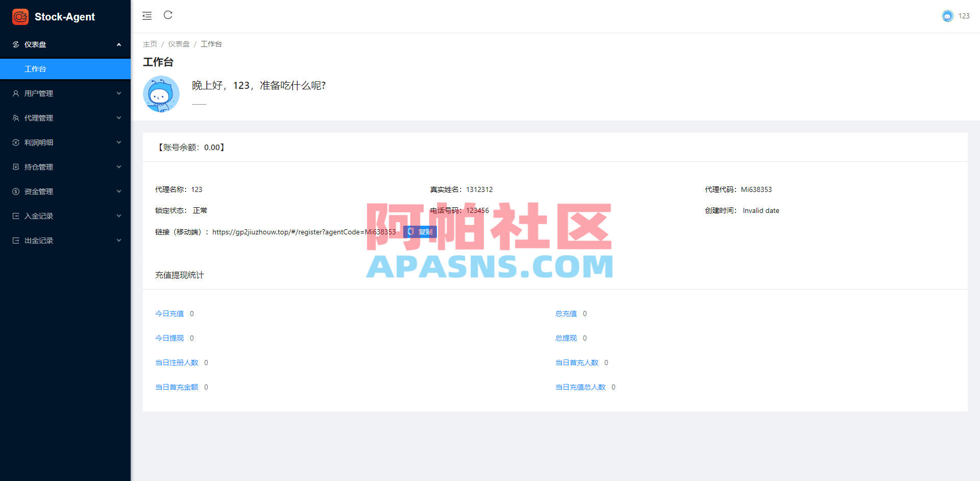Select the 入金记录 deposit icon
Viewport: 980px width, 481px height.
pos(16,215)
